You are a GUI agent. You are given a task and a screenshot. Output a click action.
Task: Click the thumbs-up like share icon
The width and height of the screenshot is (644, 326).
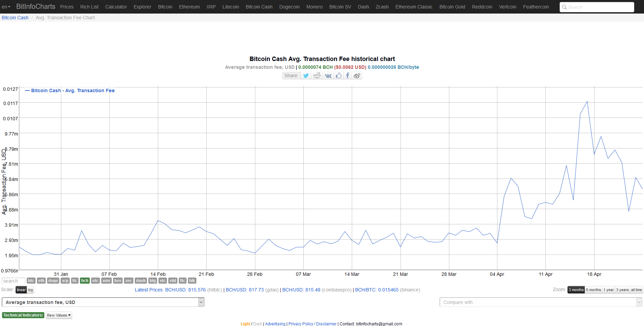pos(339,76)
